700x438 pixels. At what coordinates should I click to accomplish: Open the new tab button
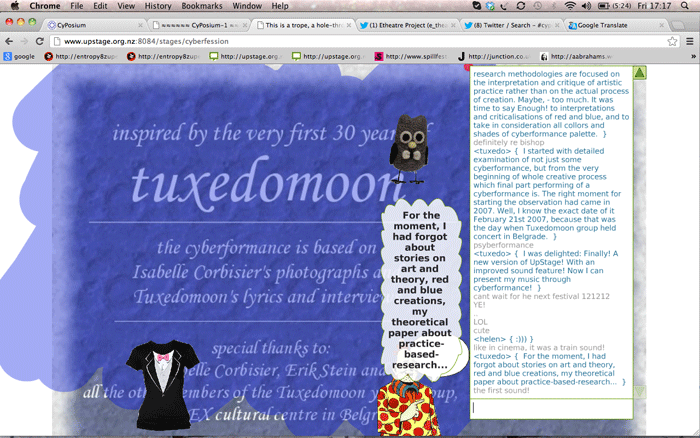678,25
